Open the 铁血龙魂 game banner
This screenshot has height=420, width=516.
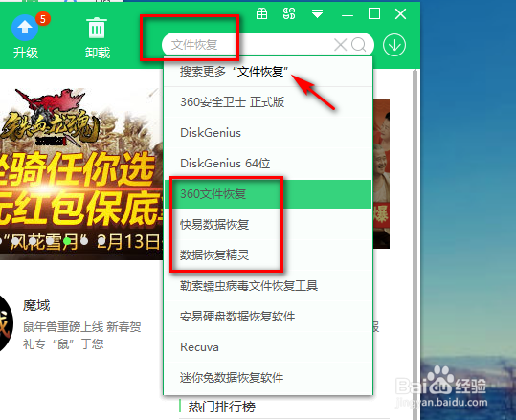pyautogui.click(x=81, y=173)
